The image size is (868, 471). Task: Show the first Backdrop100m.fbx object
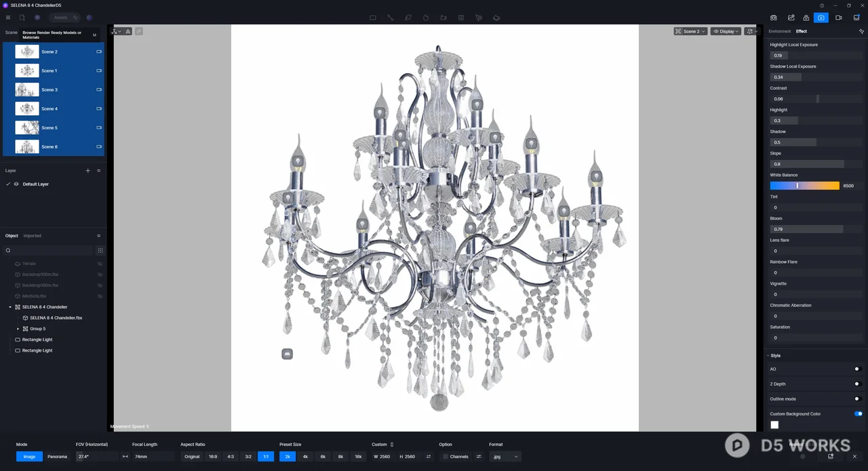[x=100, y=274]
